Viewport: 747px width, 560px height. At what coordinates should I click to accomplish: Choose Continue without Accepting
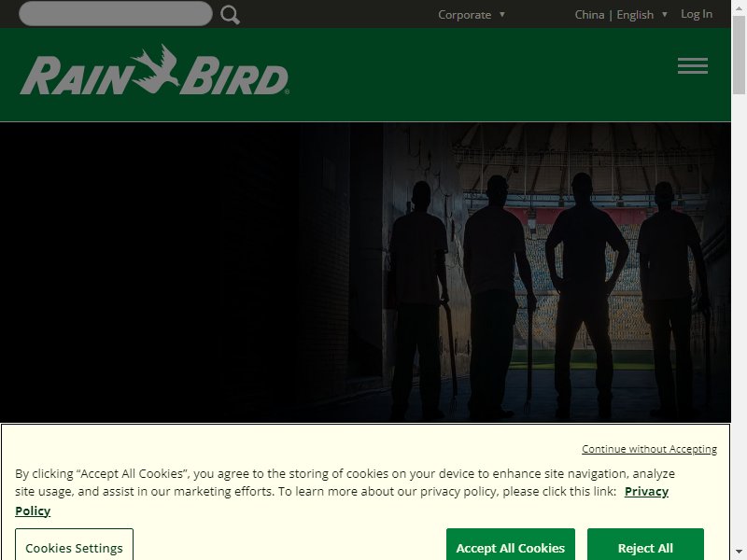649,449
